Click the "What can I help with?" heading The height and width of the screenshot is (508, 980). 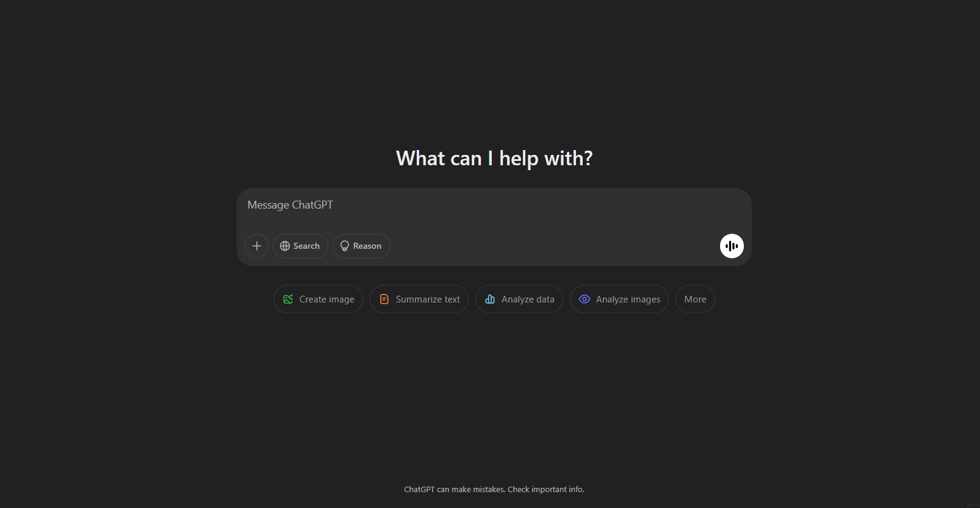tap(494, 159)
